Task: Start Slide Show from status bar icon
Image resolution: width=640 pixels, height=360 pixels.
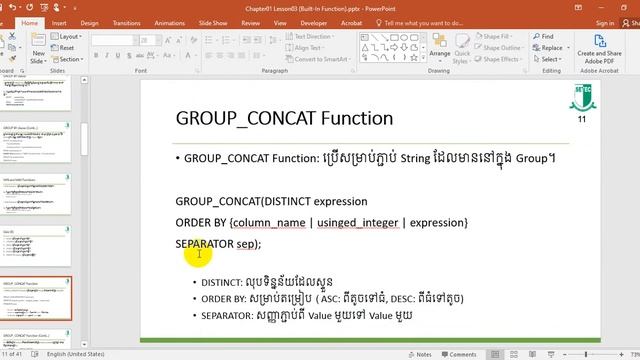Action: pos(551,354)
